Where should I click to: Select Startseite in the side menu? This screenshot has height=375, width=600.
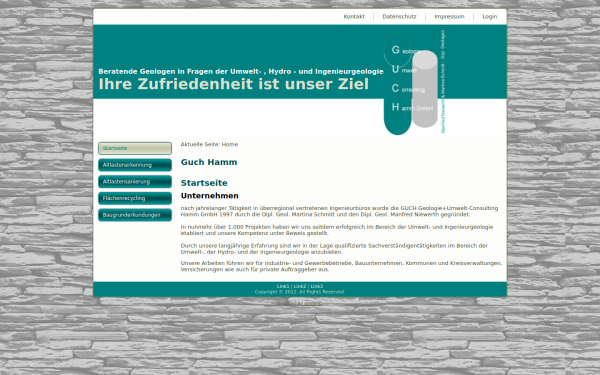(135, 148)
